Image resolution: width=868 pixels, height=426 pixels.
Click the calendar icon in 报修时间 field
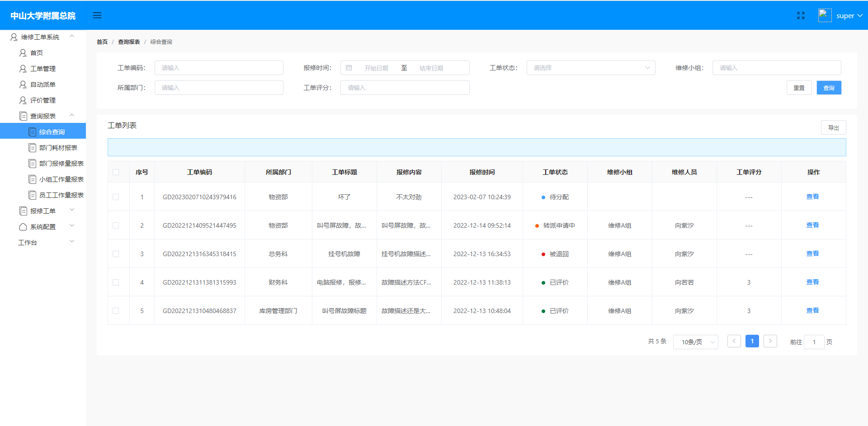[x=349, y=68]
